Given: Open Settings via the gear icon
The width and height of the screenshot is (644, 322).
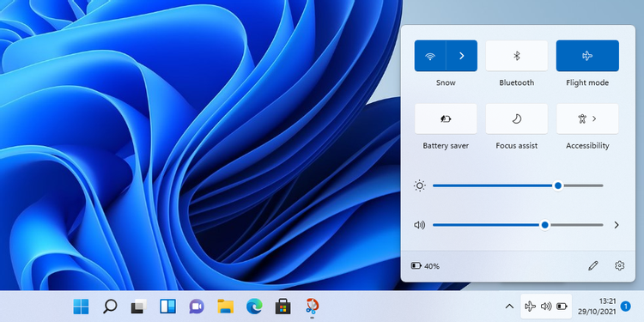Looking at the screenshot, I should [619, 265].
